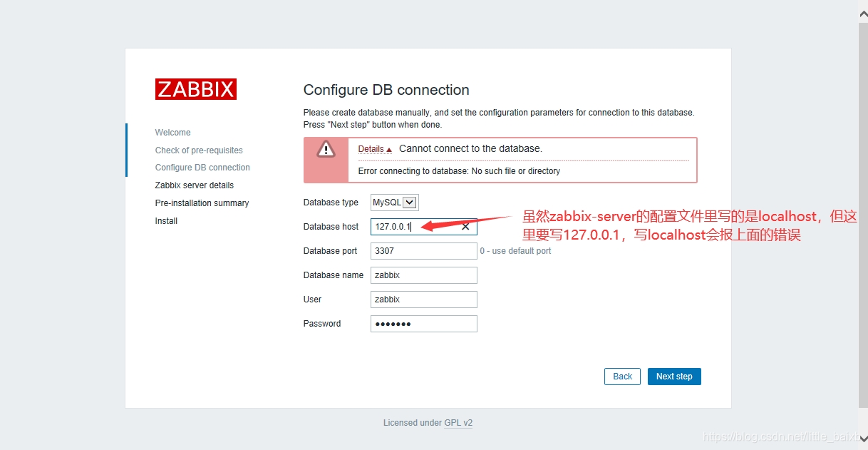868x450 pixels.
Task: Collapse the error Details link
Action: (x=375, y=149)
